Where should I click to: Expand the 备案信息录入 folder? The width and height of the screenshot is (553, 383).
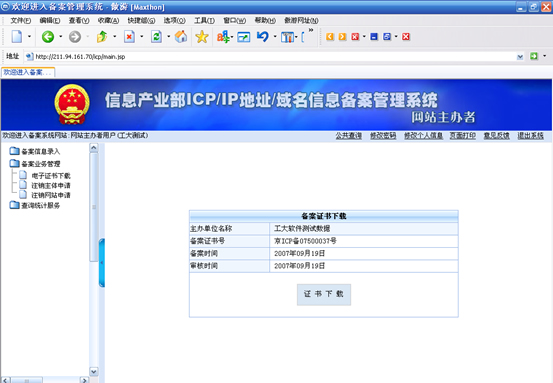tap(35, 151)
